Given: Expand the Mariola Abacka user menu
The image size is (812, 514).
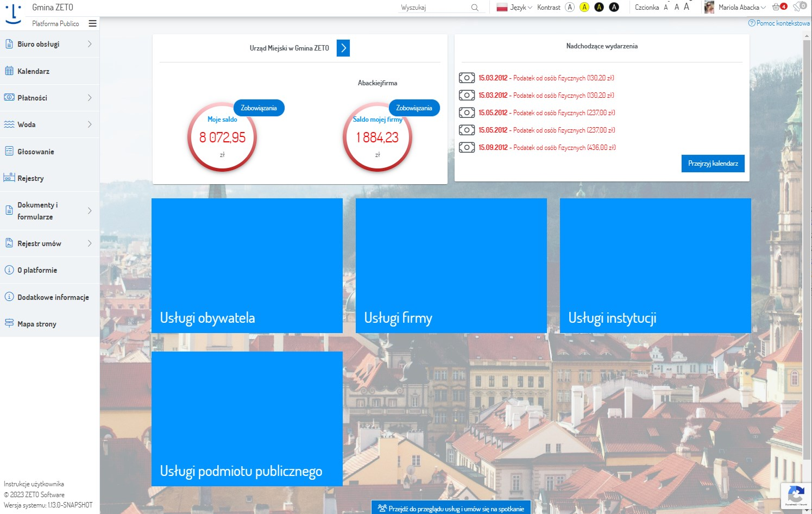Looking at the screenshot, I should pos(741,8).
